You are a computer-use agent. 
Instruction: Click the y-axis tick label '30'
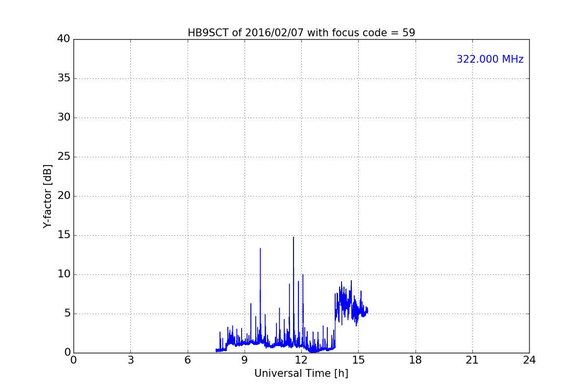point(64,118)
